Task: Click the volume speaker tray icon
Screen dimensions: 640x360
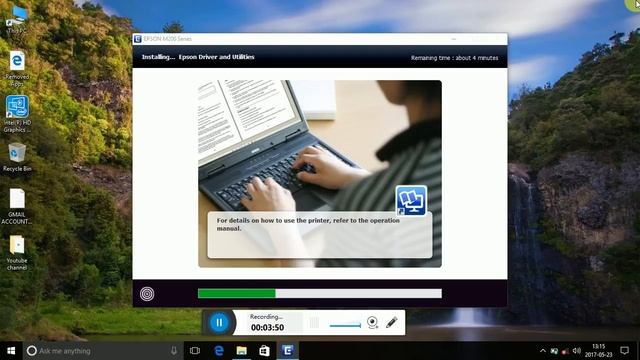Action: pos(577,351)
